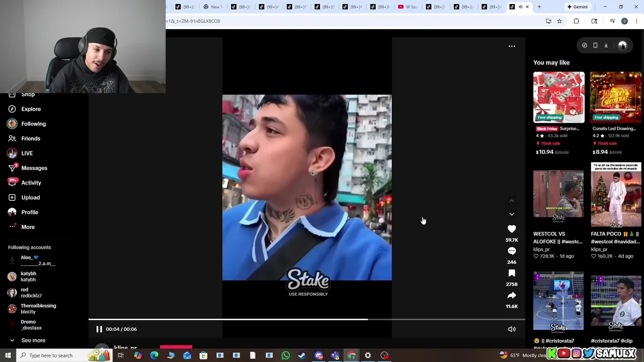Open the katybh following account
The height and width of the screenshot is (362, 644).
pyautogui.click(x=28, y=277)
